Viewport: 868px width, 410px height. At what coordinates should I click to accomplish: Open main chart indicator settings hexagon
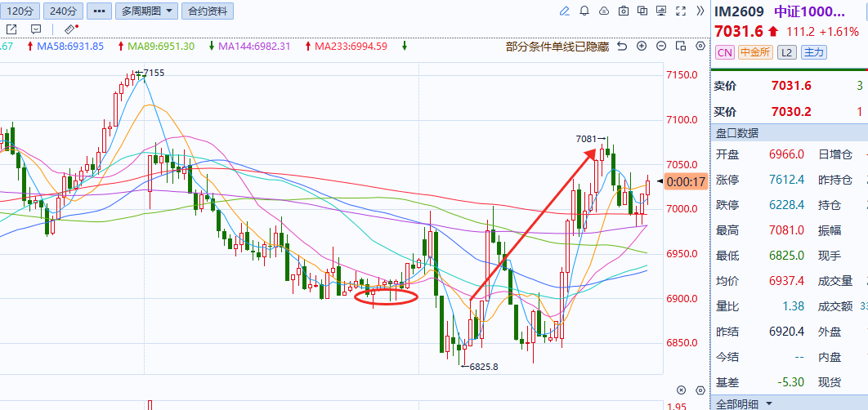(700, 46)
